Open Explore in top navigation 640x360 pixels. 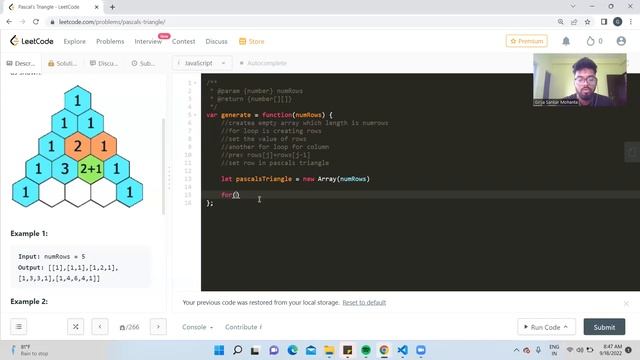tap(75, 41)
